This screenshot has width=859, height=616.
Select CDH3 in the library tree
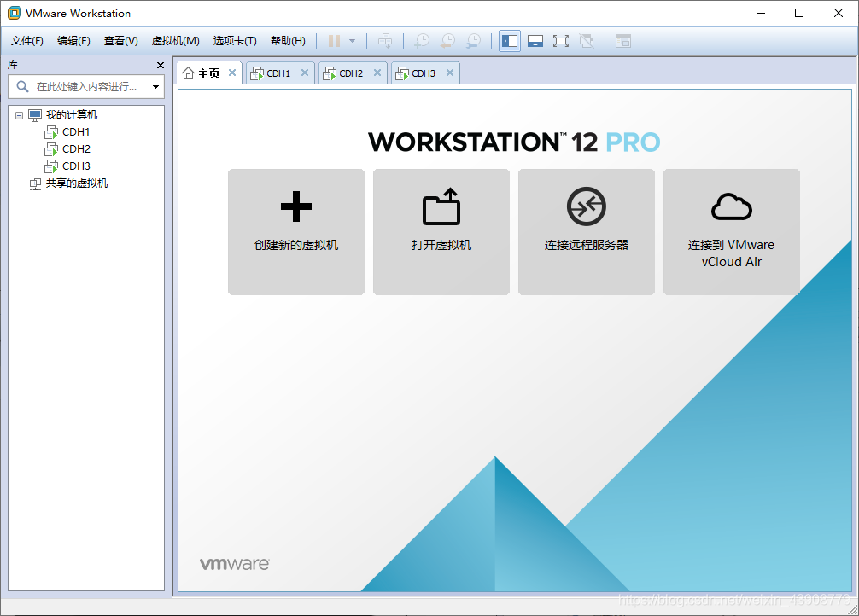click(x=76, y=166)
